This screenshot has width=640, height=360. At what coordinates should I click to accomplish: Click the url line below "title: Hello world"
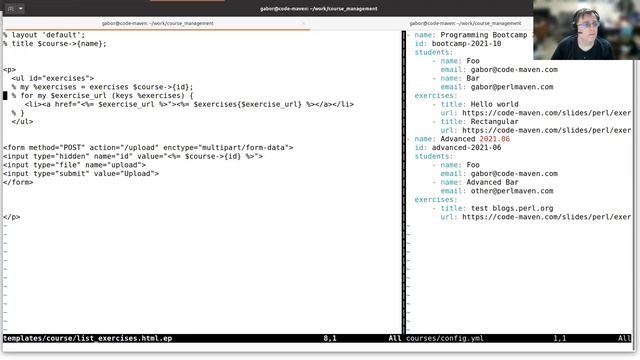(x=536, y=113)
